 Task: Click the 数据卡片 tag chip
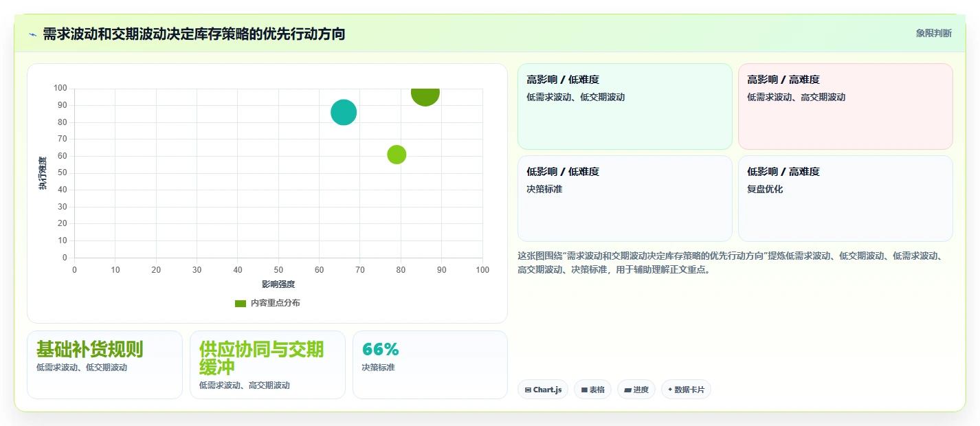click(686, 390)
